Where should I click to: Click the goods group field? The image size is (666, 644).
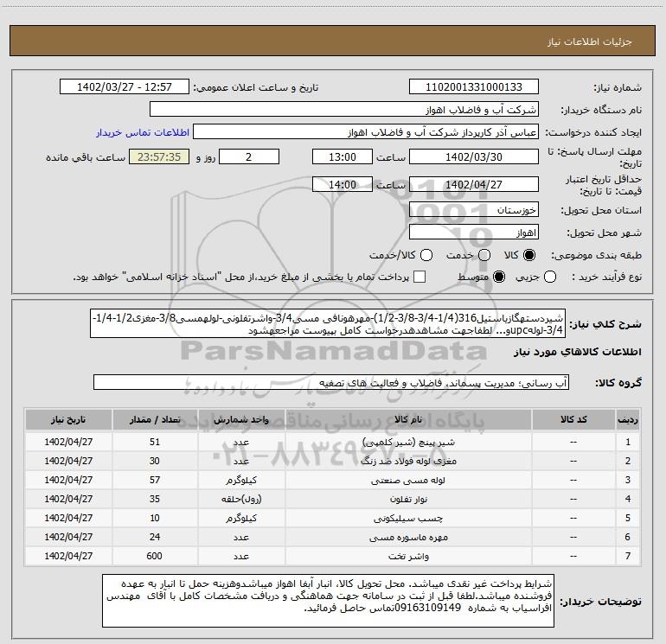(x=331, y=382)
